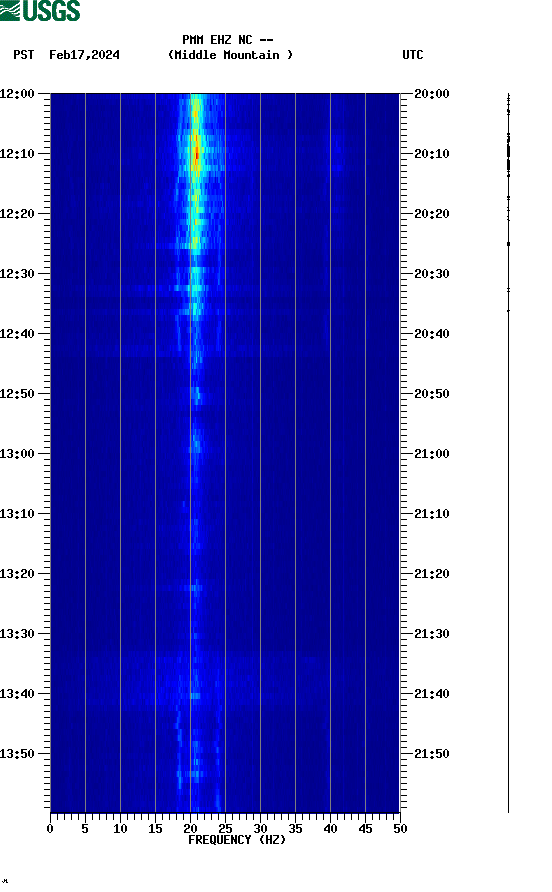552x892 pixels.
Task: Click the '21:40' UTC time label
Action: (x=431, y=694)
